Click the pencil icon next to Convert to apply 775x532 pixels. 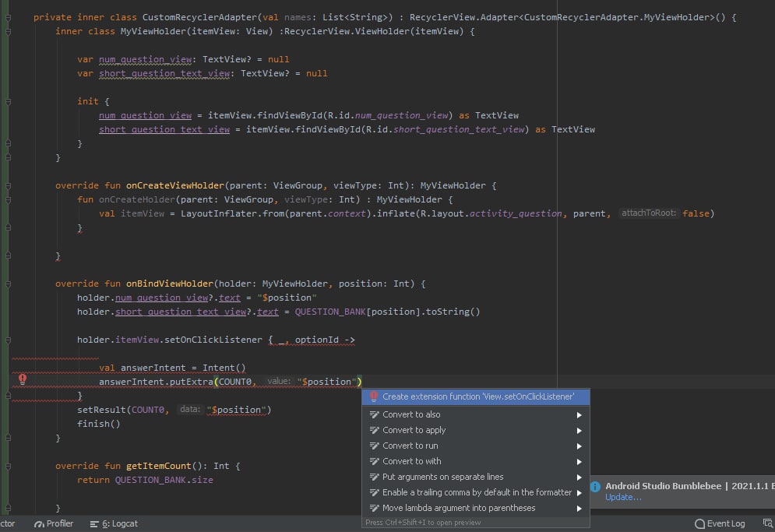(x=374, y=430)
